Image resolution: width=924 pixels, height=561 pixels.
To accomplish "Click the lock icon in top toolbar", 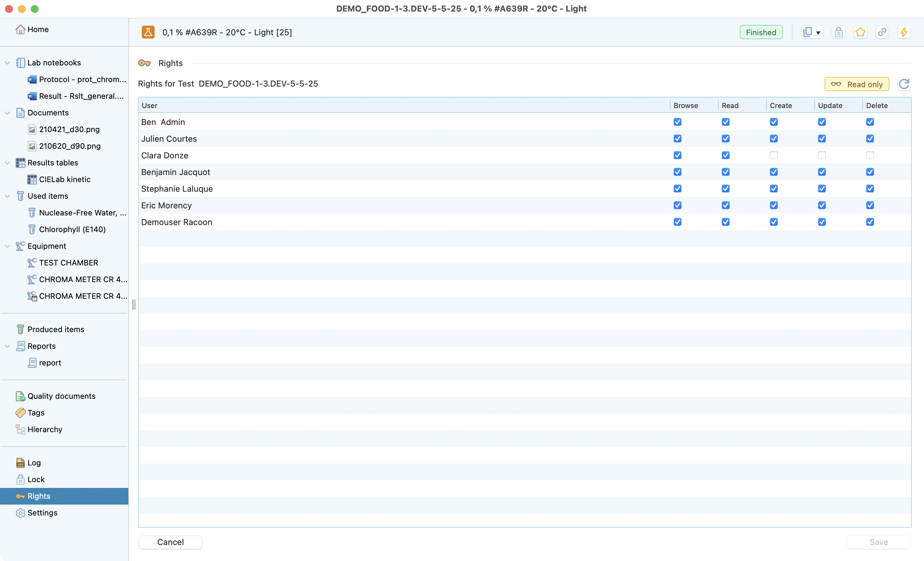I will click(839, 32).
